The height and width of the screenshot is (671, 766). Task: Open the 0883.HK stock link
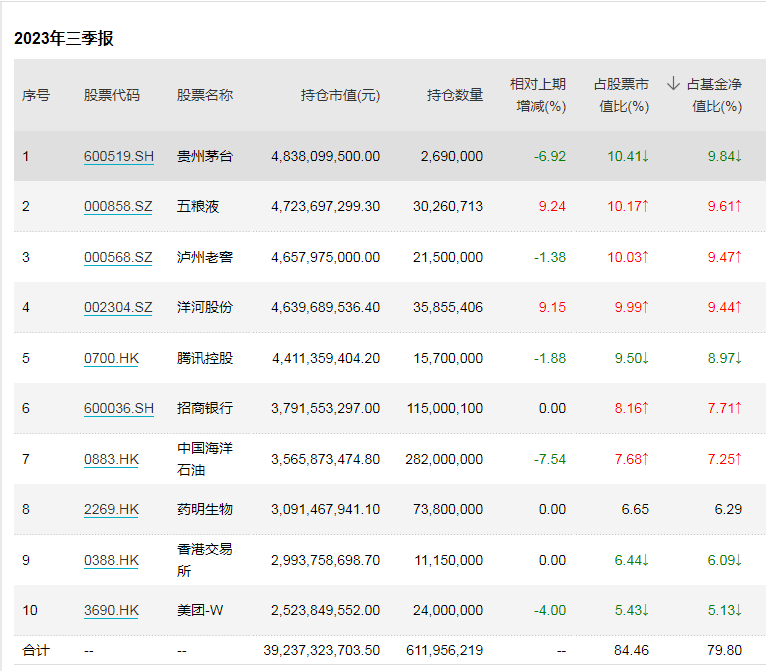pos(111,459)
